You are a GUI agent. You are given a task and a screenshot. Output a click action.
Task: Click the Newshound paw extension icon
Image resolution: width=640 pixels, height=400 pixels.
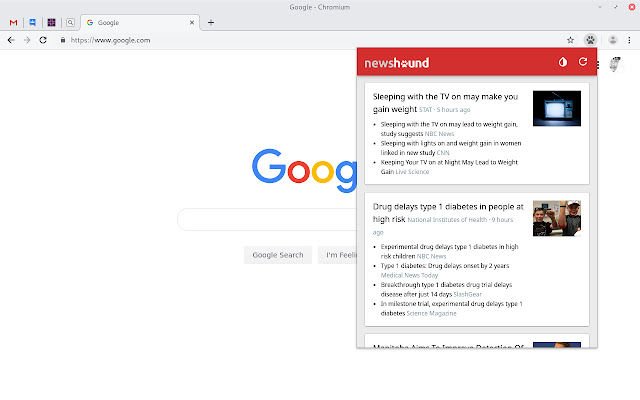click(590, 40)
